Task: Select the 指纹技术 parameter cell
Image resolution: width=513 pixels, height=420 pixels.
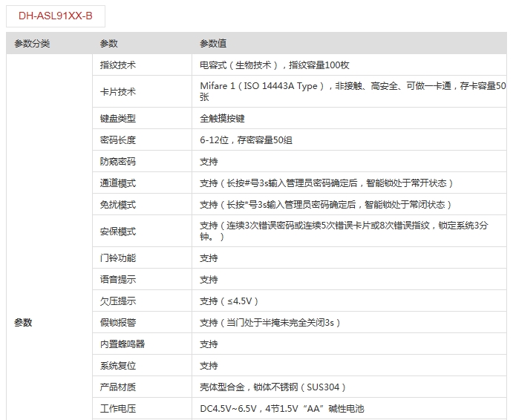Action: [x=143, y=65]
